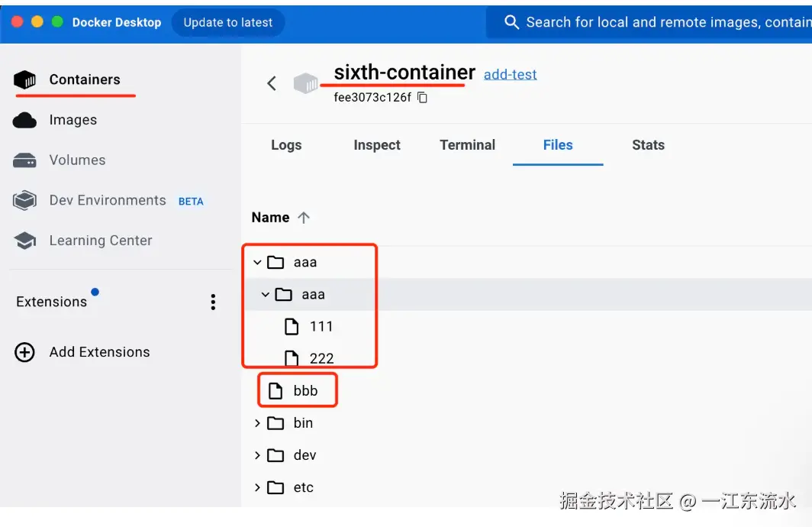Collapse the top-level aaa folder
Viewport: 812px width, 527px height.
(x=257, y=263)
